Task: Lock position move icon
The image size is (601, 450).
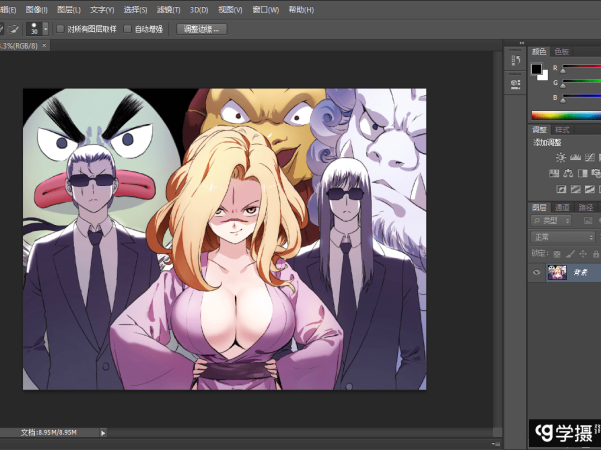Action: coord(583,254)
